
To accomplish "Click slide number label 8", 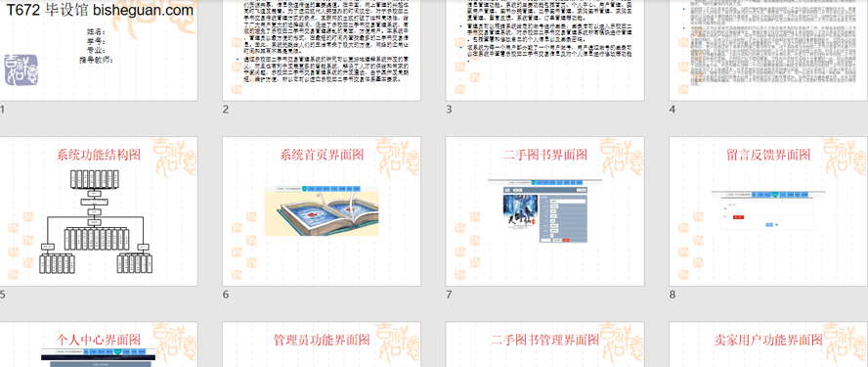I will click(673, 295).
